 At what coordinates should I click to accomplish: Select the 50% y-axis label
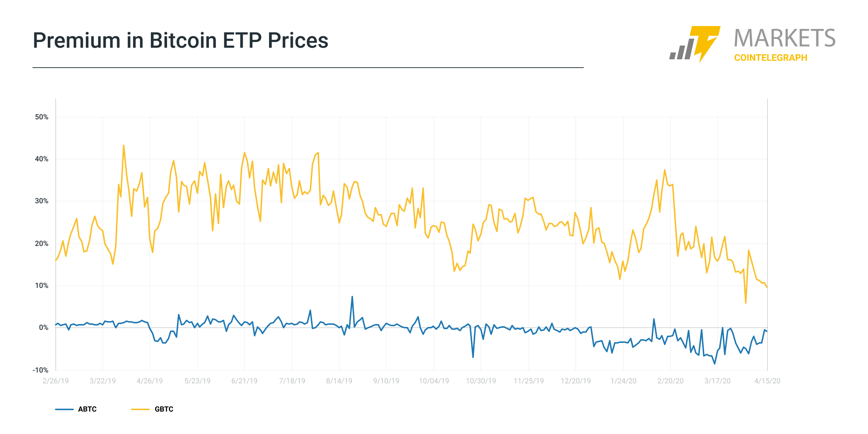[42, 117]
